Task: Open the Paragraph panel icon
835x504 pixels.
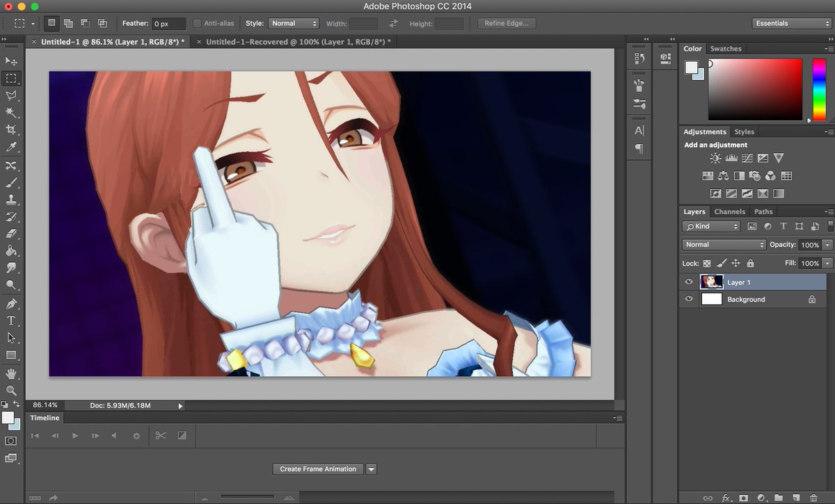Action: 639,149
